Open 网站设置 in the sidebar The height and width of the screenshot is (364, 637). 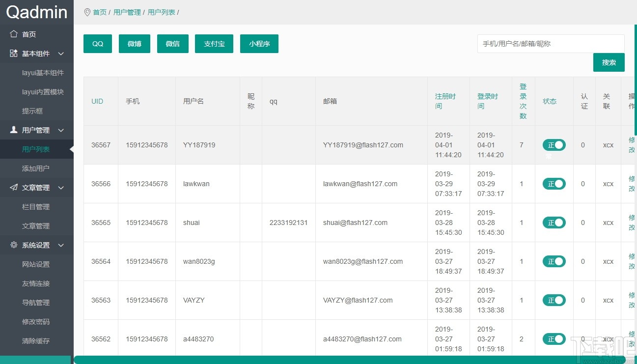click(x=37, y=264)
